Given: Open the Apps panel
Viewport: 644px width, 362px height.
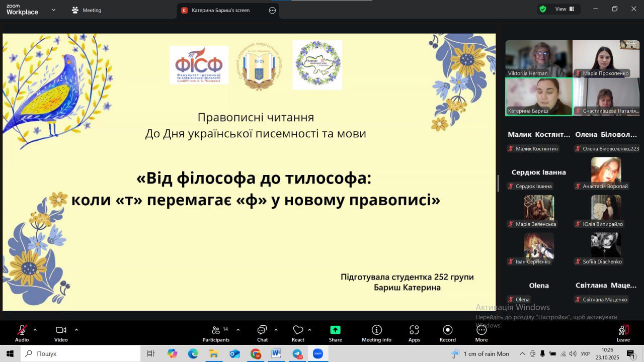Looking at the screenshot, I should [x=414, y=333].
